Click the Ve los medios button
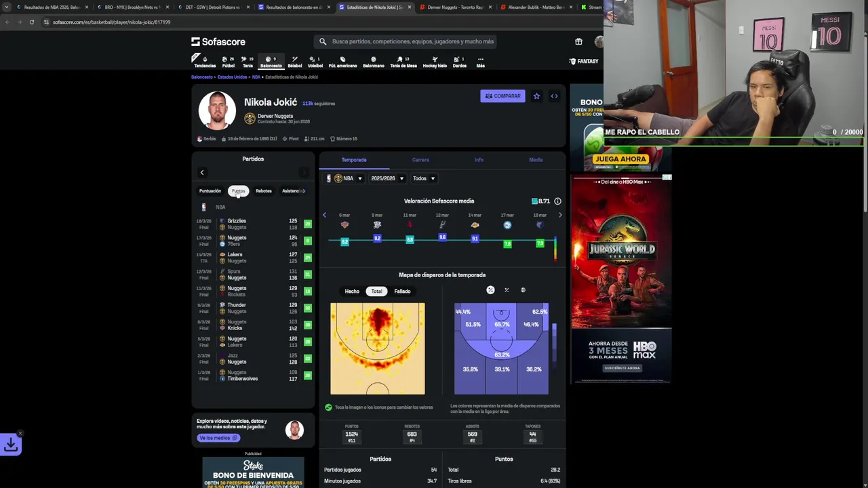868x488 pixels. [218, 438]
